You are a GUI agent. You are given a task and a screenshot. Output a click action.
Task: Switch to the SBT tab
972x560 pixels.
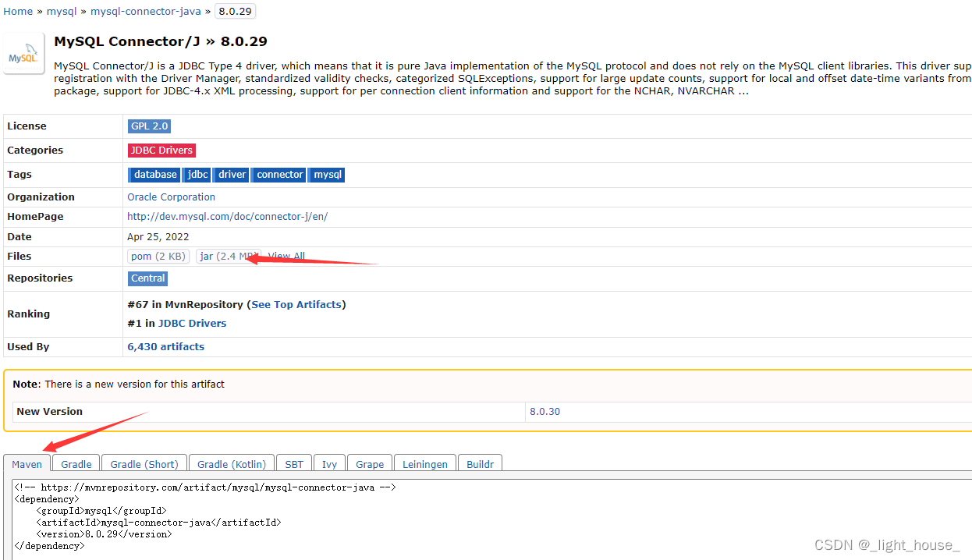(x=294, y=463)
